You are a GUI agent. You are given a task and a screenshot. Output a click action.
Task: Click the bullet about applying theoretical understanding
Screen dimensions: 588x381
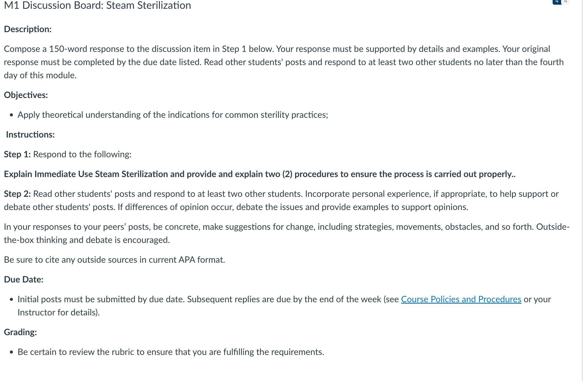173,115
